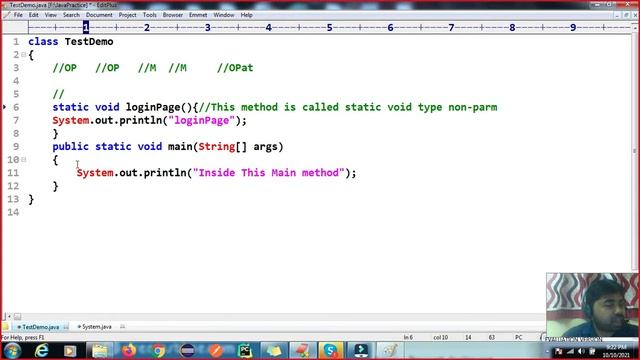Collapse the code fold at line 10

(x=24, y=160)
